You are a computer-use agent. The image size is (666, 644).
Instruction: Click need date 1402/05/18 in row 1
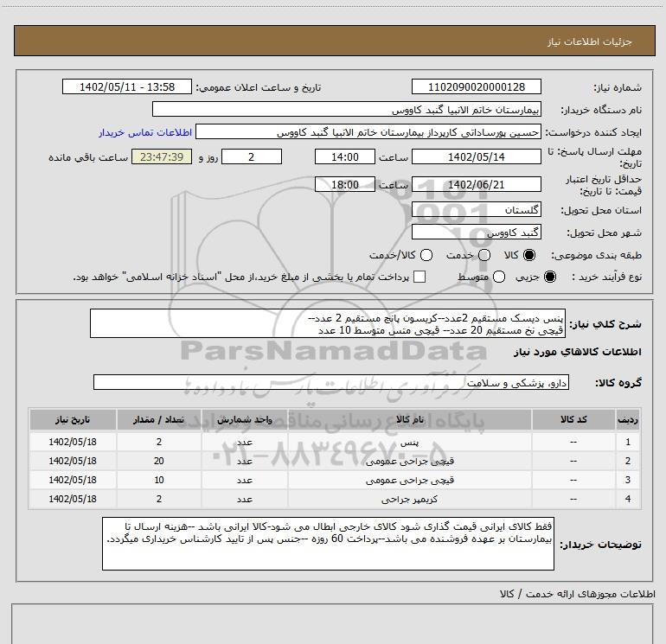tap(73, 442)
